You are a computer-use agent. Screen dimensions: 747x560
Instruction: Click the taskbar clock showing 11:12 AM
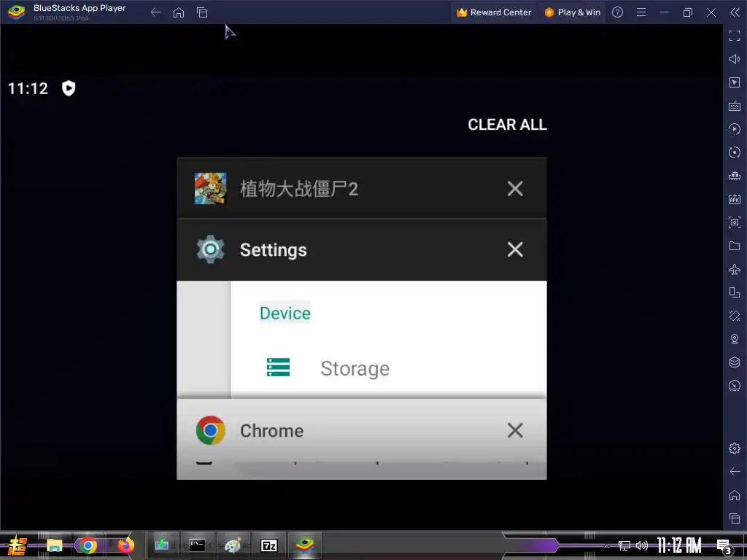click(679, 545)
